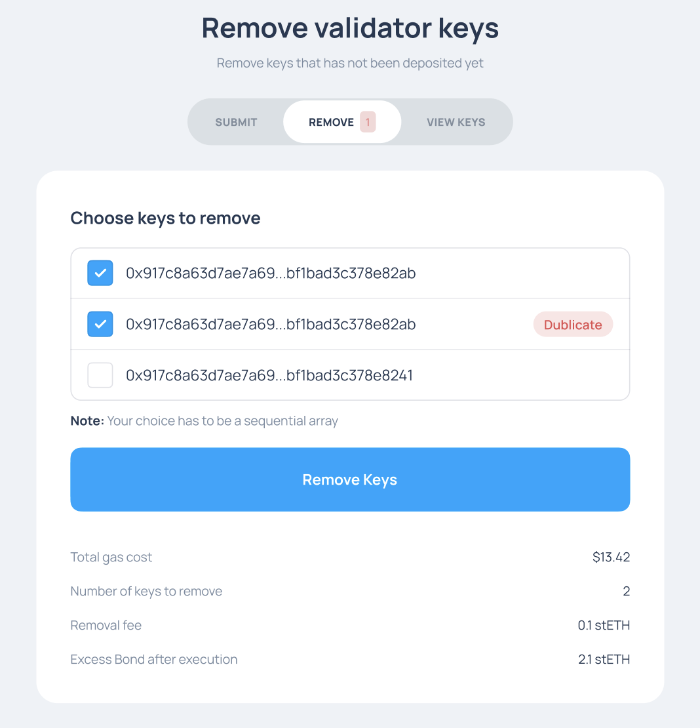Click the "Total gas cost" label
The image size is (700, 728).
click(111, 557)
